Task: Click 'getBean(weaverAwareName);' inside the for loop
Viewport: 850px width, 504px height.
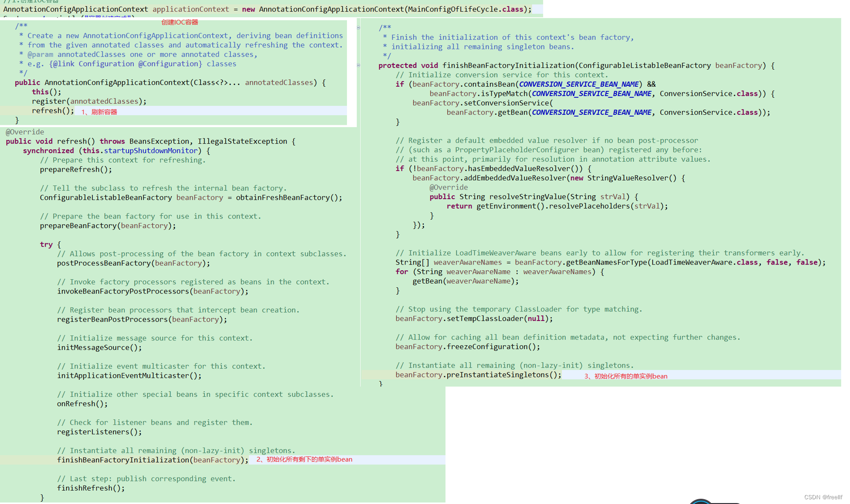Action: point(466,281)
